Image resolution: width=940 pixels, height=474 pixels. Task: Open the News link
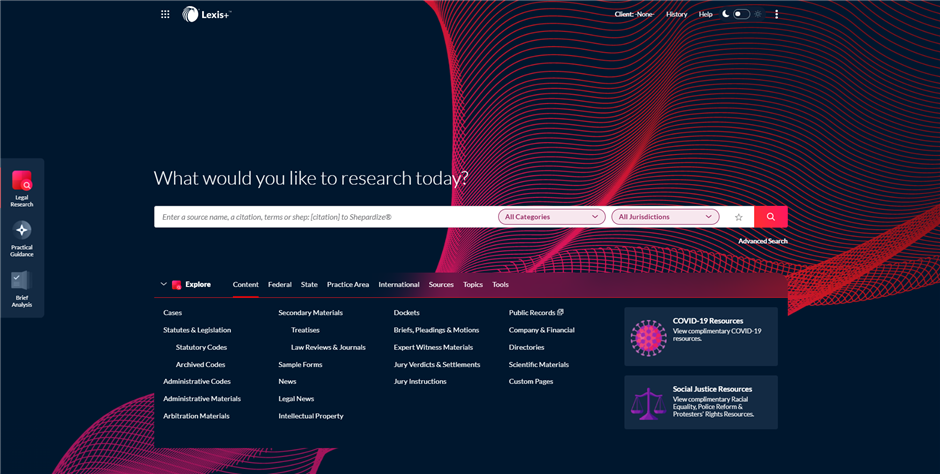pyautogui.click(x=287, y=381)
